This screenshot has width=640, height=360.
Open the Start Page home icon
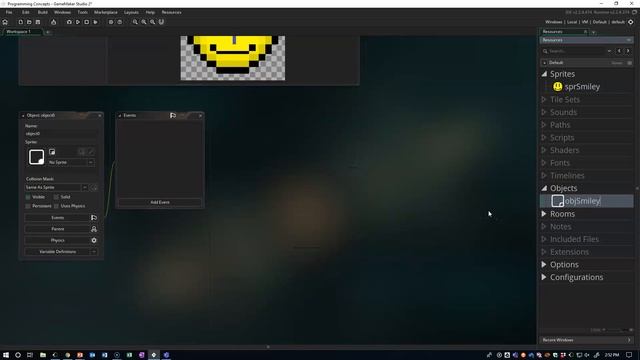[5, 22]
